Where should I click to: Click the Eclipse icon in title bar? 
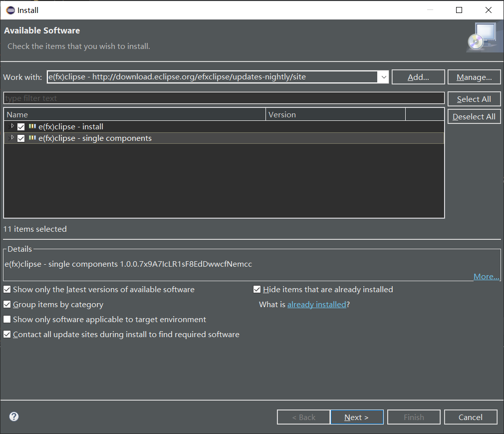coord(10,10)
